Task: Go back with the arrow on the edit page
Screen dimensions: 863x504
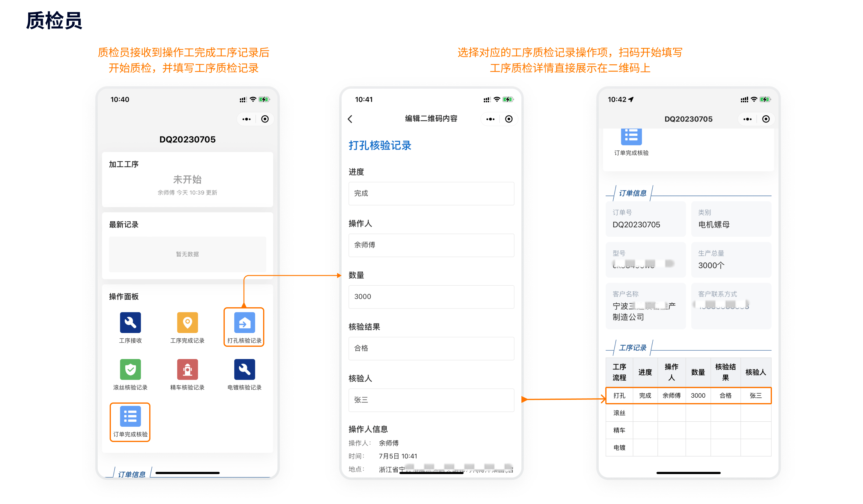Action: (x=350, y=119)
